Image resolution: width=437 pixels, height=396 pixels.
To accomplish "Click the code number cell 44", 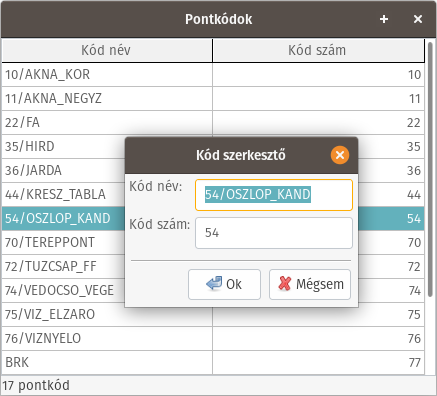I will coord(391,195).
